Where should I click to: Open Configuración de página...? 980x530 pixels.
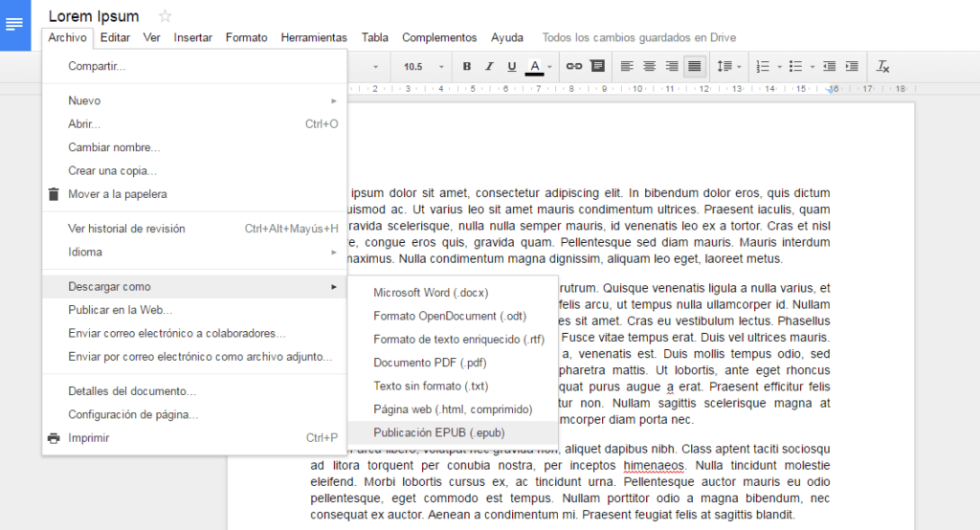point(194,414)
